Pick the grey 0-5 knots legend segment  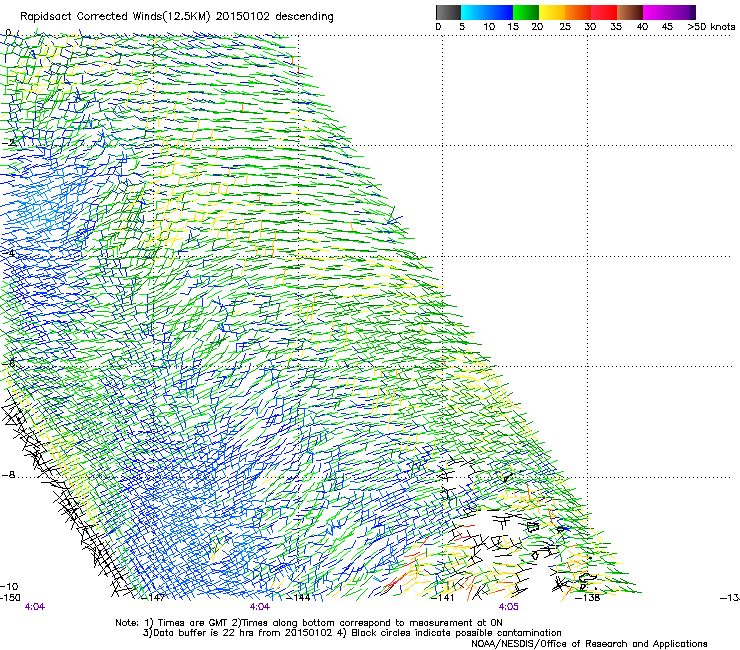(x=448, y=12)
